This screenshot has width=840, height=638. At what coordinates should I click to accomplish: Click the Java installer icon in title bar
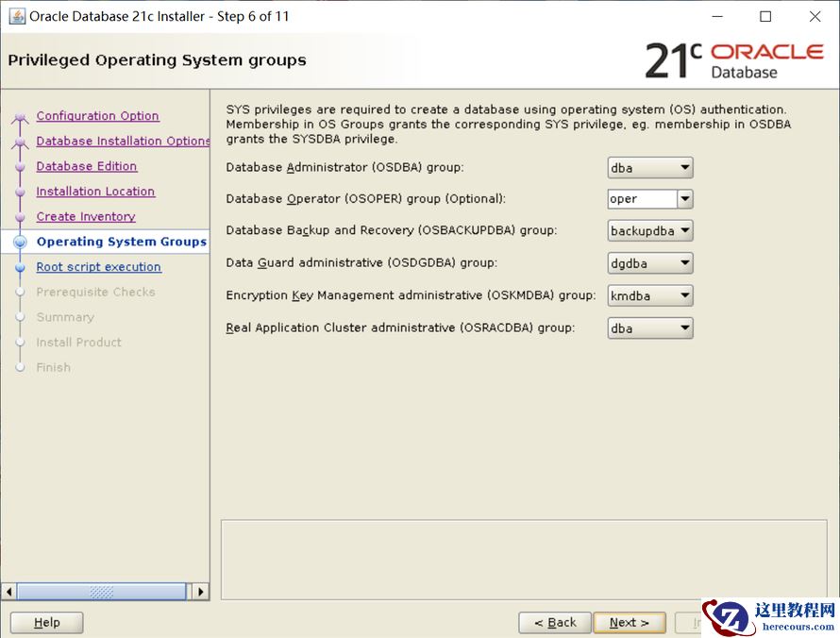click(17, 16)
